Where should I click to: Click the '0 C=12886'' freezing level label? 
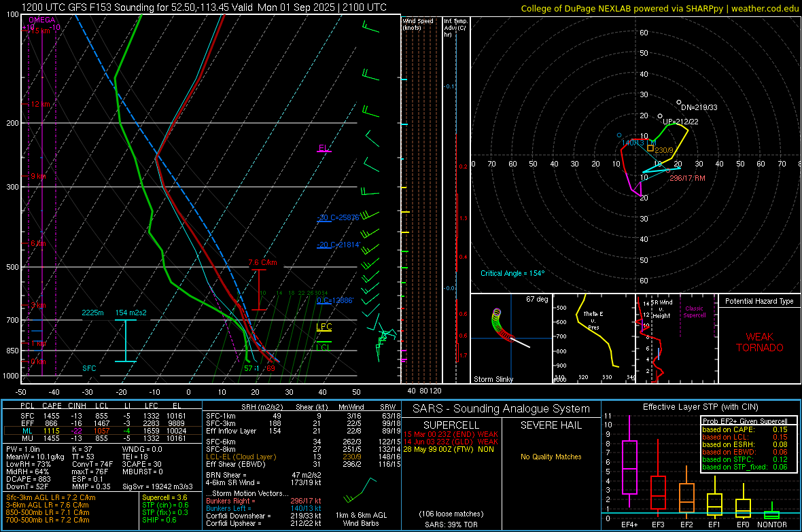pyautogui.click(x=335, y=300)
